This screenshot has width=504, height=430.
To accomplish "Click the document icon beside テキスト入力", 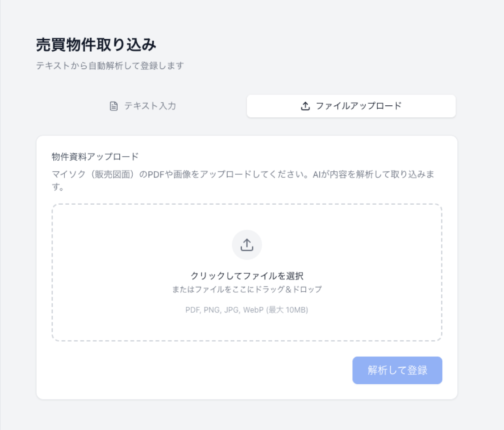I will pos(113,106).
